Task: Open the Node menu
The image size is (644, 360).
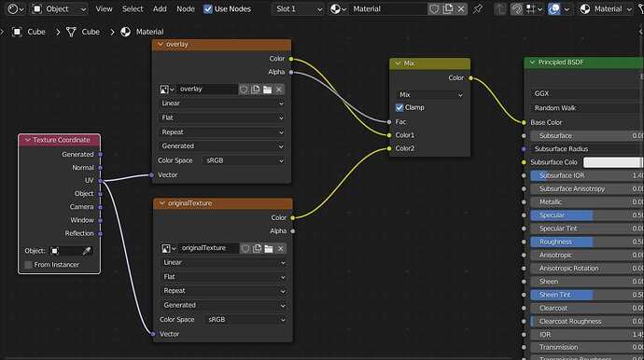Action: 186,8
